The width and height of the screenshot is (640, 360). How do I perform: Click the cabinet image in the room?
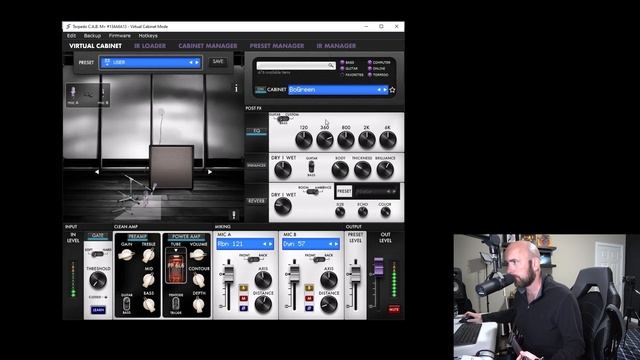[x=172, y=167]
